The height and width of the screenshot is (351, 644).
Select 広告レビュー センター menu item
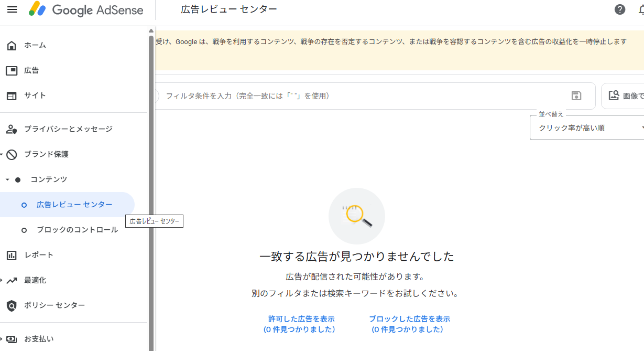74,205
